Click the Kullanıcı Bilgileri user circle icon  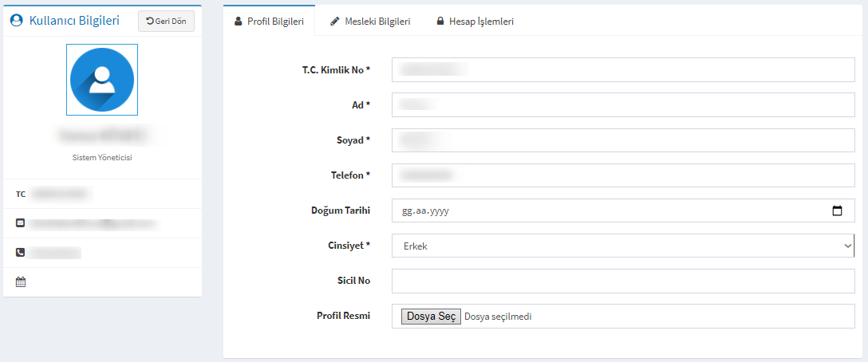[18, 21]
